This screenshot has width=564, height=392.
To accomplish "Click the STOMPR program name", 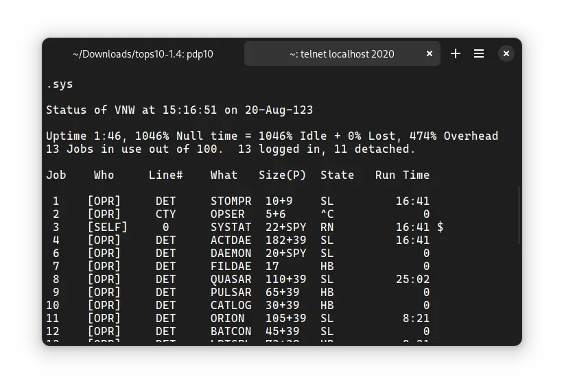I will pyautogui.click(x=231, y=201).
